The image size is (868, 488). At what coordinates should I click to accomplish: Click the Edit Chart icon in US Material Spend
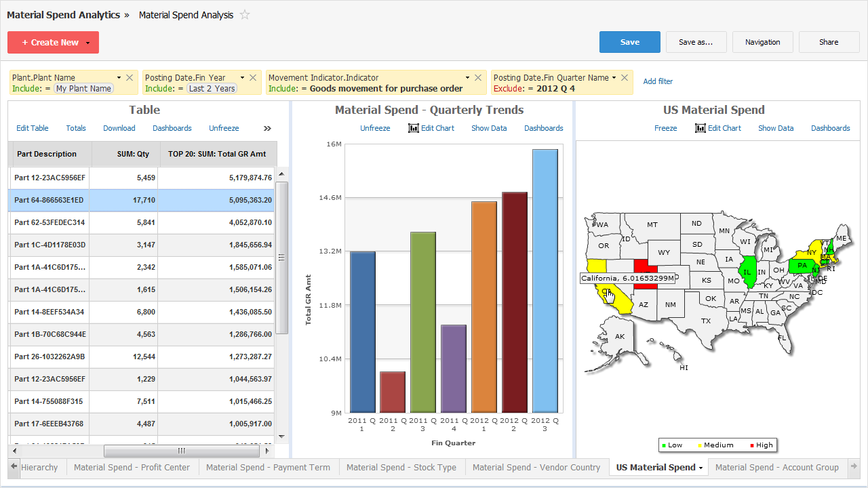[701, 128]
